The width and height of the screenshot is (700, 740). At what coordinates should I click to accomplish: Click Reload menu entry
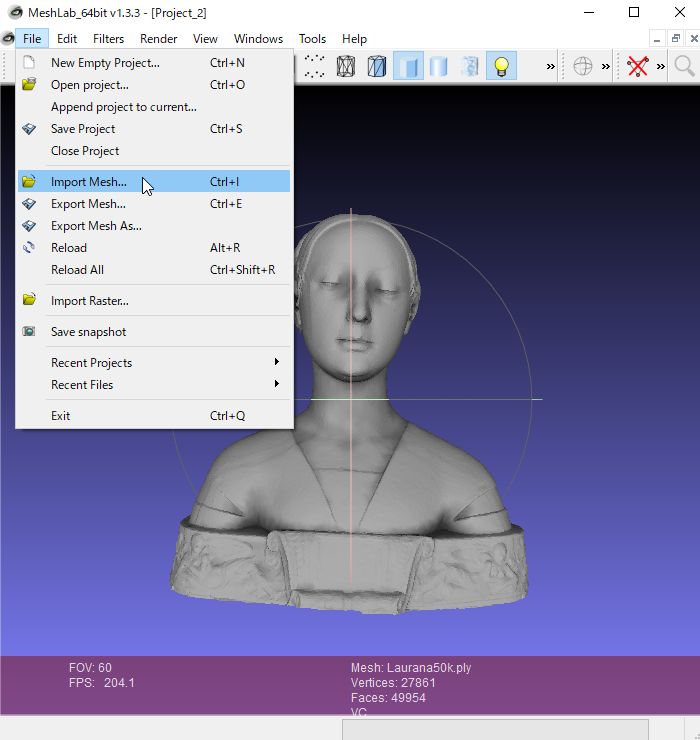pos(154,248)
